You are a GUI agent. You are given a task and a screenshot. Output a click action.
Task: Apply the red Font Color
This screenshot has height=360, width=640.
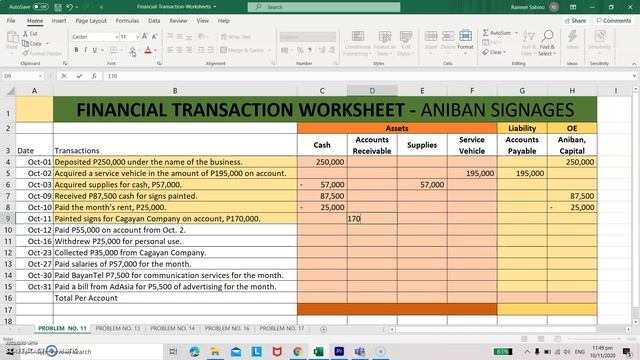pos(148,50)
